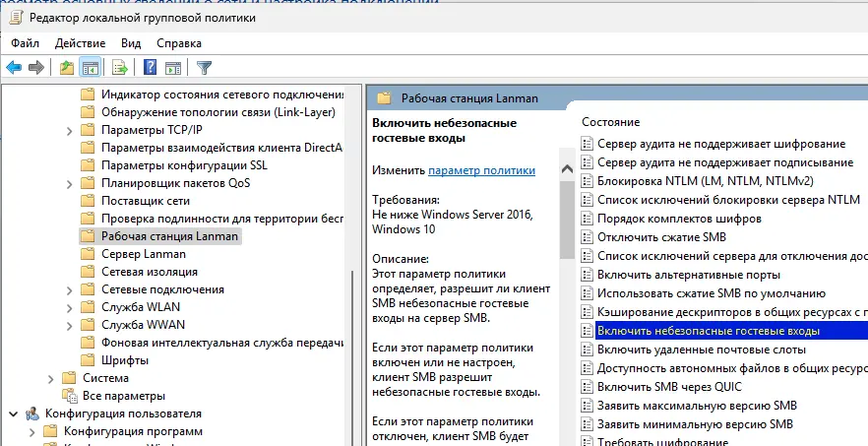Click the description pane scrollbar thumb
The width and height of the screenshot is (868, 446).
568,220
